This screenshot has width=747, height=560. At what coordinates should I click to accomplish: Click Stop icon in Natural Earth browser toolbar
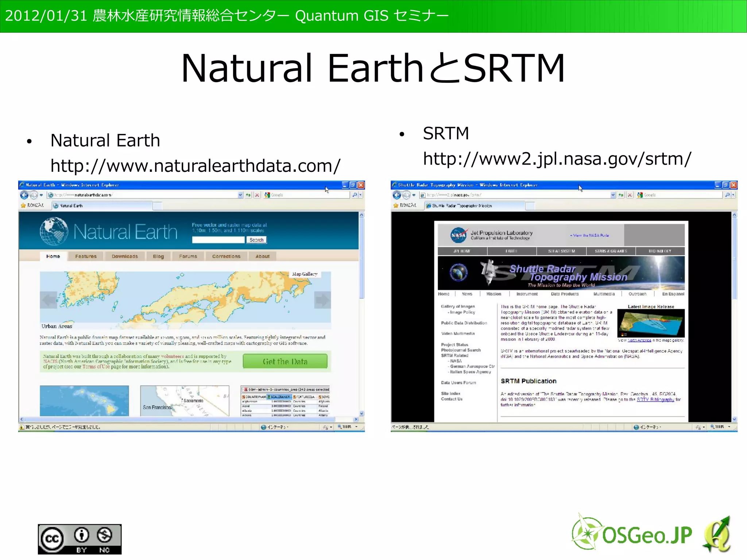click(257, 195)
